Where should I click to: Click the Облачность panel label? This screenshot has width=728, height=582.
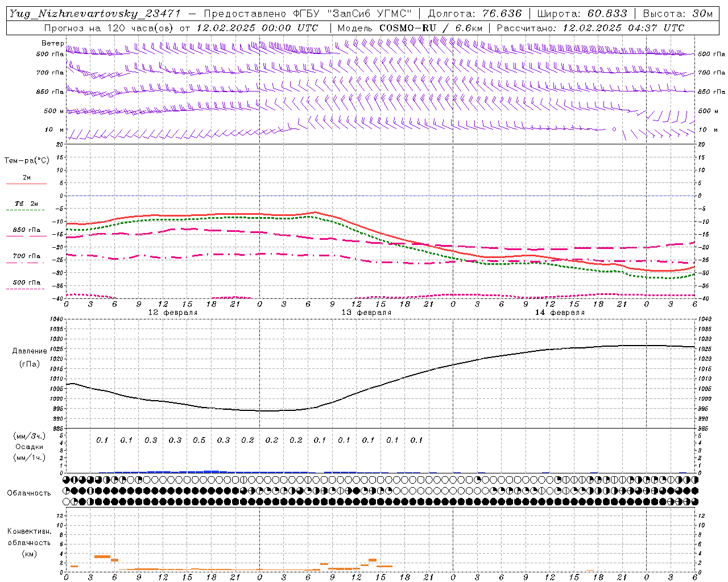pos(29,493)
